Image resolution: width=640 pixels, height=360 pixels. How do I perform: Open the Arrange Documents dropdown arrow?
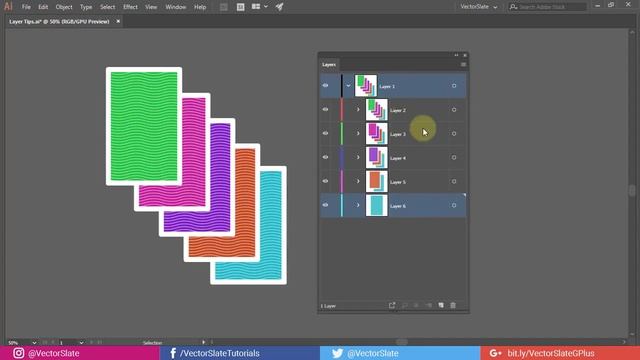pyautogui.click(x=266, y=7)
